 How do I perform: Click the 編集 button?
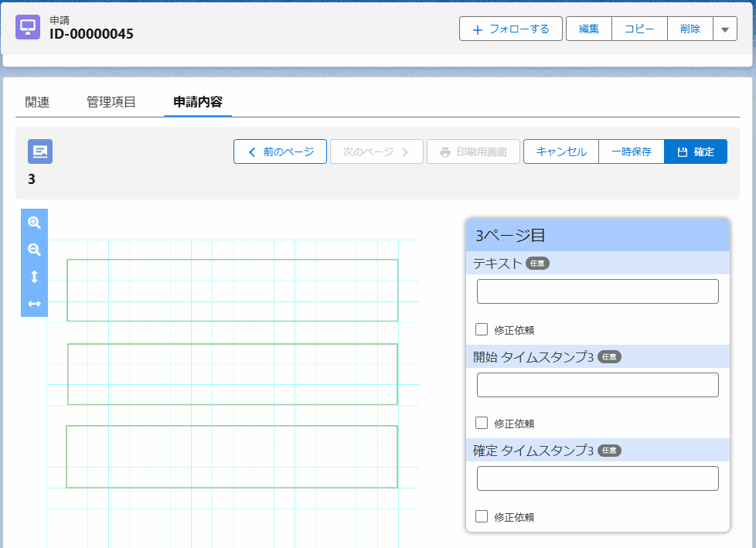[589, 29]
